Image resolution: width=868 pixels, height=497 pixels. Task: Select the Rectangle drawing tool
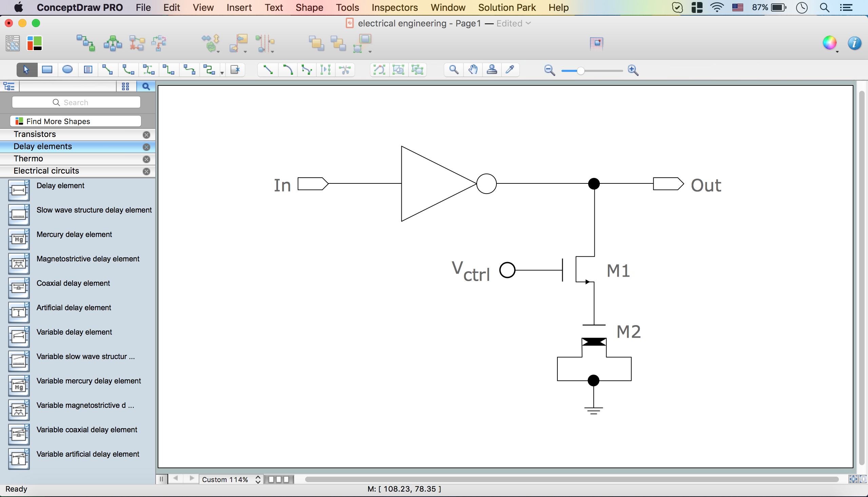[x=47, y=70]
